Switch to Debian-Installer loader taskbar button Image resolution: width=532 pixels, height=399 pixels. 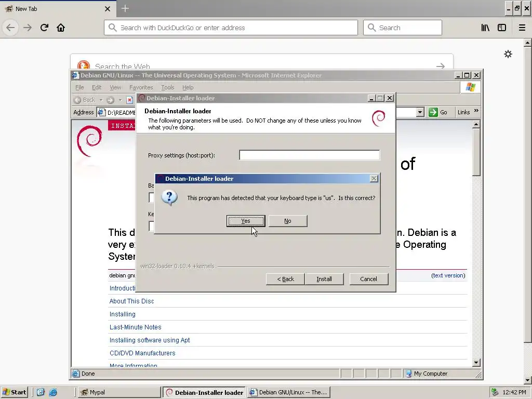coord(204,392)
